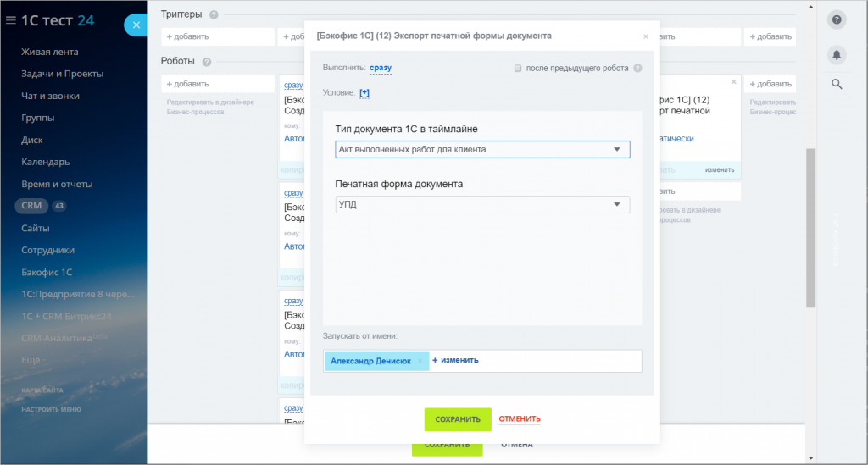Click the CRM counter badge 43
This screenshot has height=465, width=868.
click(x=58, y=206)
